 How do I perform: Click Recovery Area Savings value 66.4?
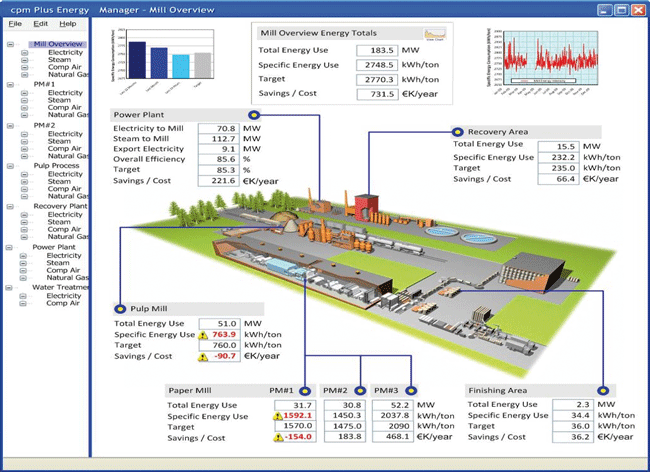[558, 179]
